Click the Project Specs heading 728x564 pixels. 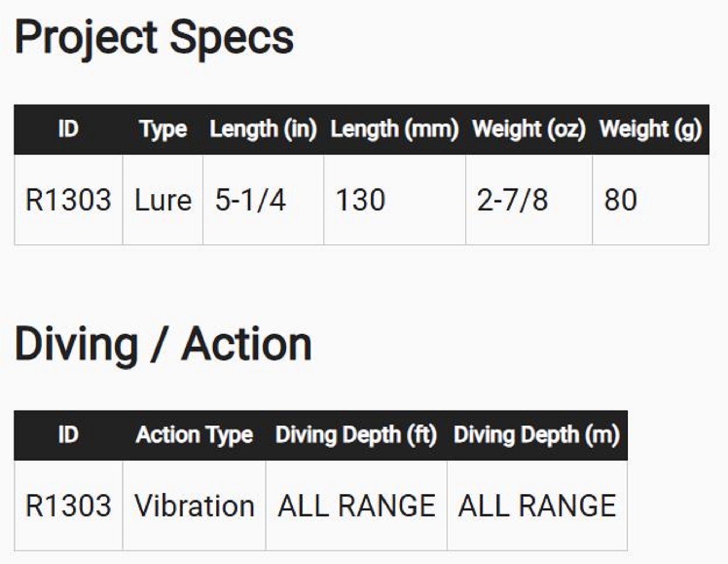[154, 38]
